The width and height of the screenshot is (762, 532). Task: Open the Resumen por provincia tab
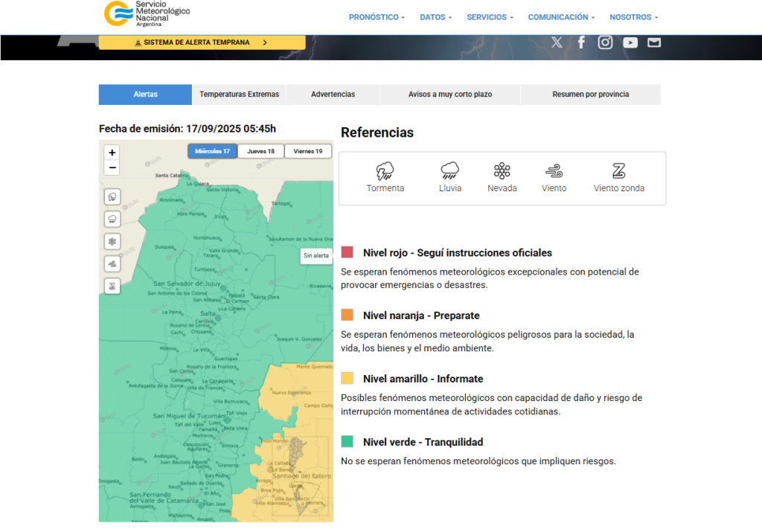(590, 94)
